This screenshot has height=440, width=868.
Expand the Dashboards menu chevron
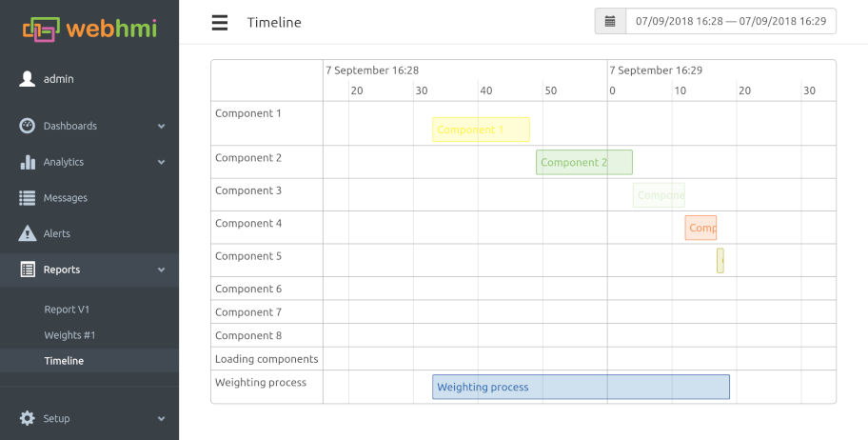[x=161, y=127]
